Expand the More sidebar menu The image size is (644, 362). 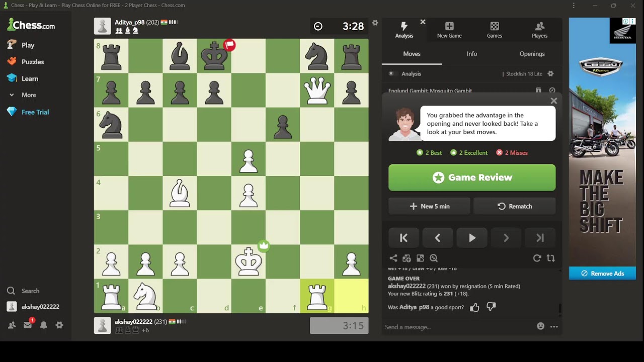[22, 95]
